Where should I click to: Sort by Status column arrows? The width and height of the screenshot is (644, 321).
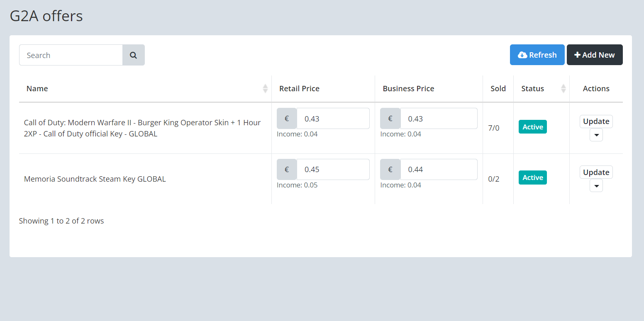click(563, 88)
